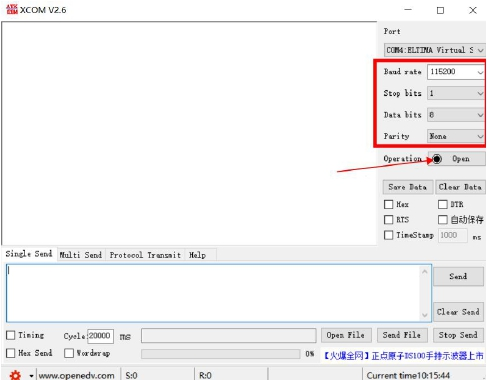Toggle the DTR checkbox
This screenshot has width=487, height=380.
point(442,204)
